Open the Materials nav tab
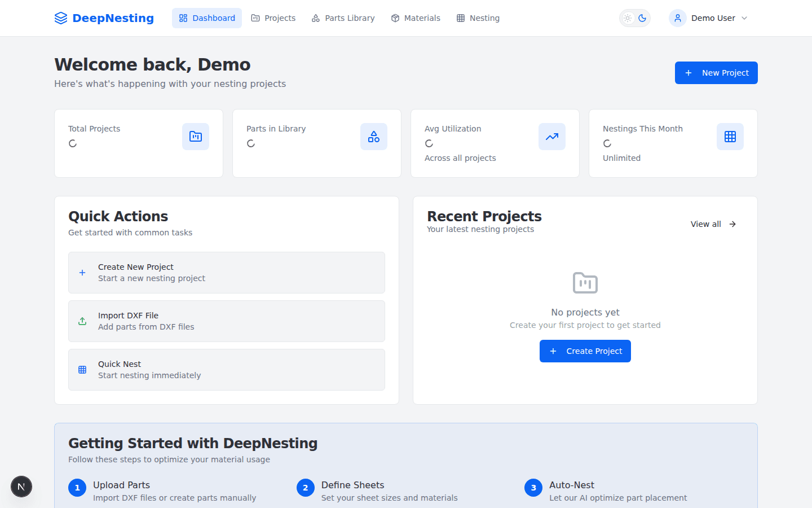Screen dimensions: 812x508 pyautogui.click(x=416, y=18)
